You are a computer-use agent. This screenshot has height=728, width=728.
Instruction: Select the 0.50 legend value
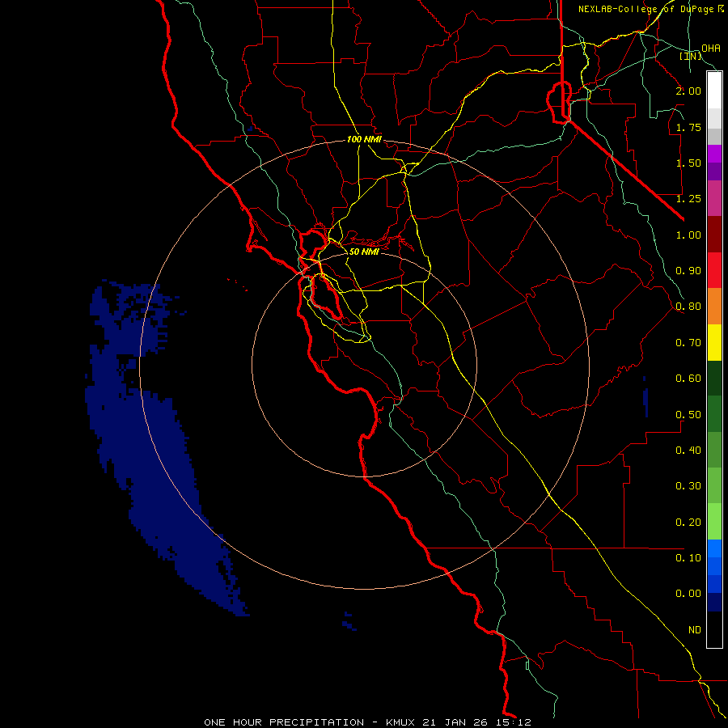(x=688, y=415)
